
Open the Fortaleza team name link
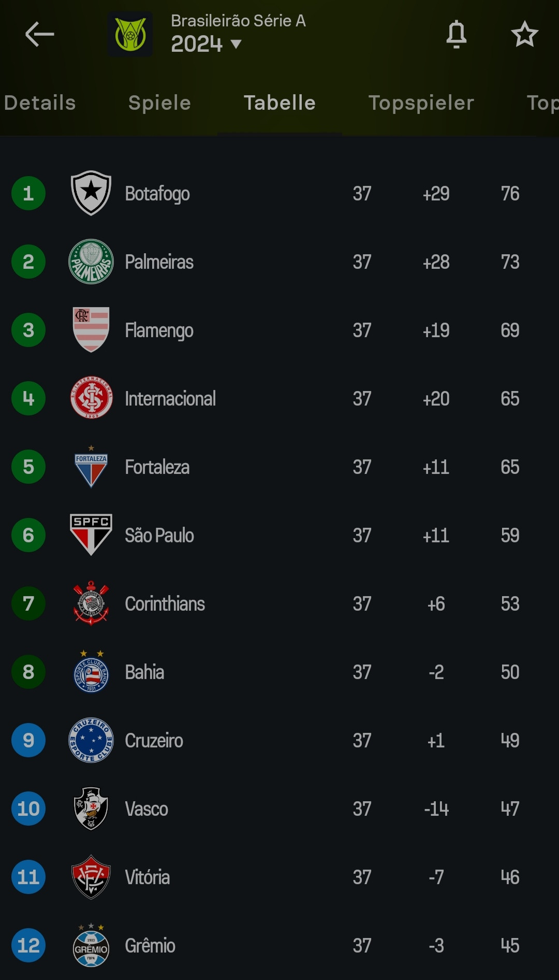coord(157,467)
